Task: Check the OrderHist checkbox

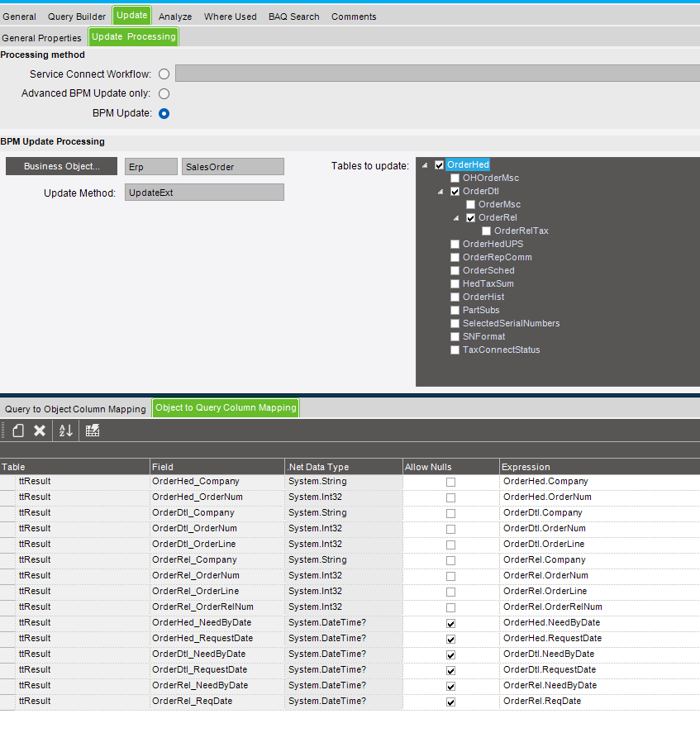Action: click(x=455, y=297)
